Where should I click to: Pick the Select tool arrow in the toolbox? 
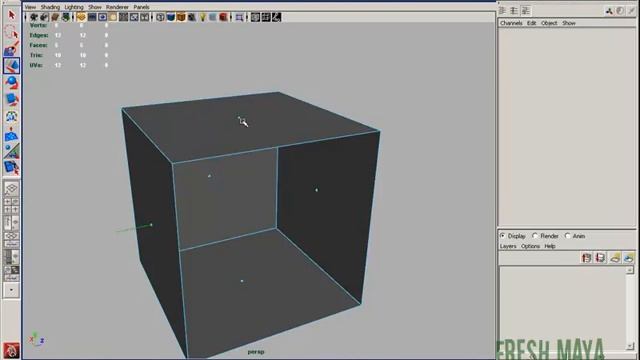[11, 15]
